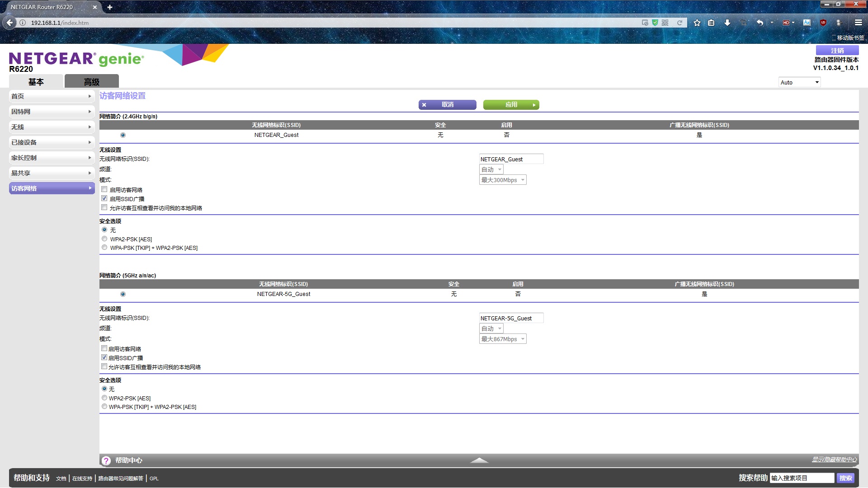Open the browser hamburger menu
This screenshot has height=488, width=868.
[x=859, y=23]
